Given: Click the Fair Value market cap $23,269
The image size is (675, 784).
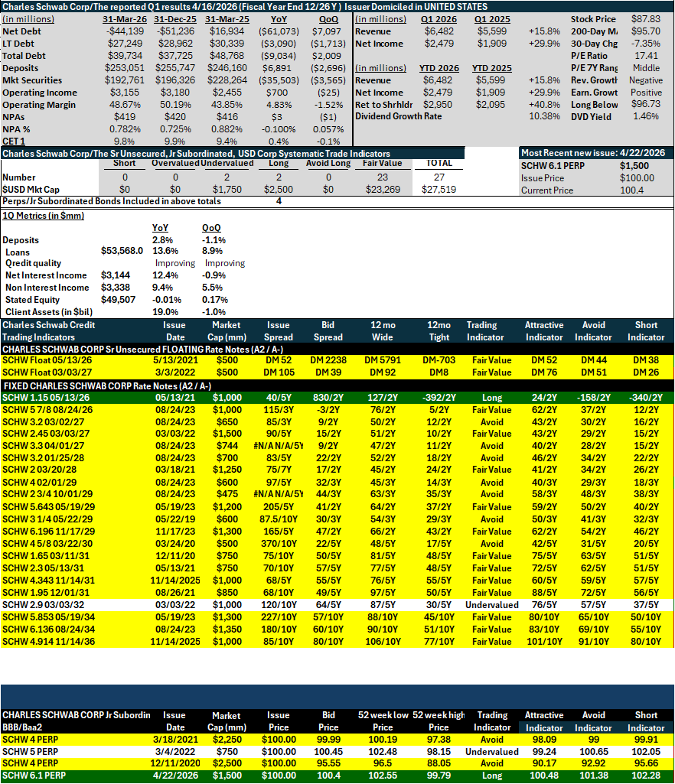Looking at the screenshot, I should click(x=383, y=190).
